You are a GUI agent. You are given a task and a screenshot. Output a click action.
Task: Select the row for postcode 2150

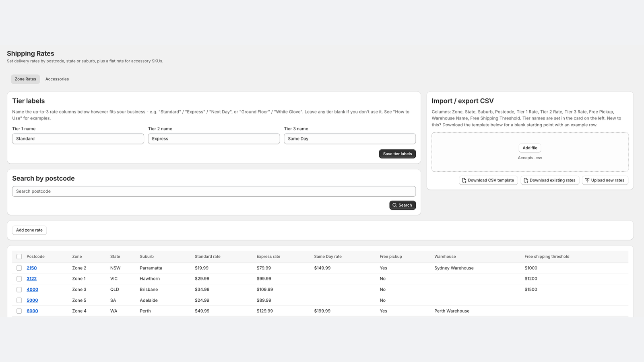tap(19, 268)
